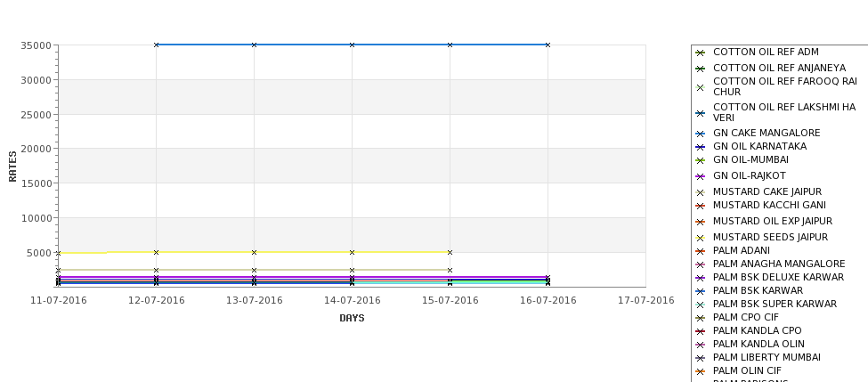Click the yellow line point on 15-07-2016
868x382 pixels.
click(x=450, y=253)
